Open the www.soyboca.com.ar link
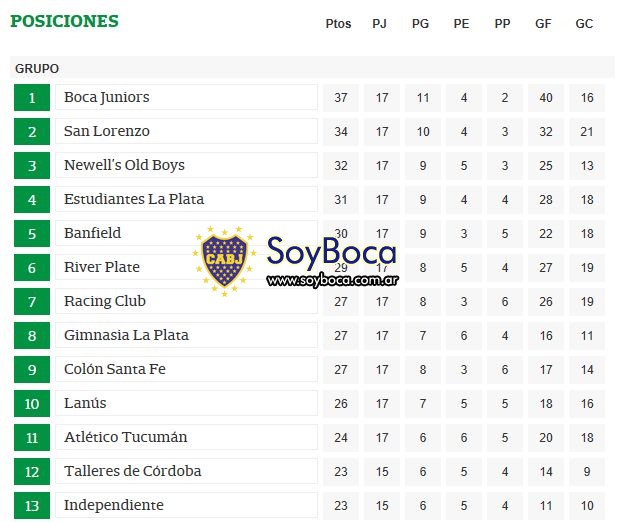Viewport: 624px width, 522px height. (332, 280)
